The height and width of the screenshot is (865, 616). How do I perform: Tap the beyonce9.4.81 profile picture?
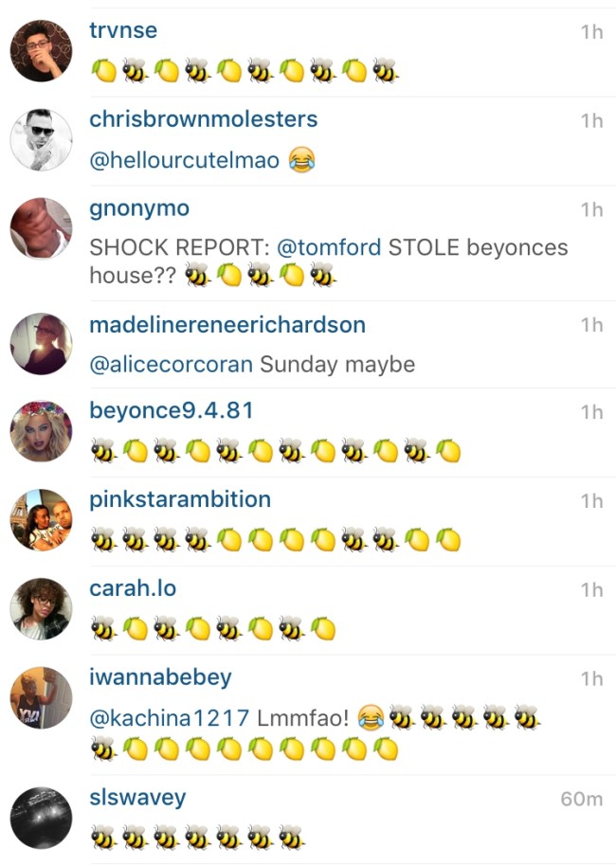coord(41,431)
